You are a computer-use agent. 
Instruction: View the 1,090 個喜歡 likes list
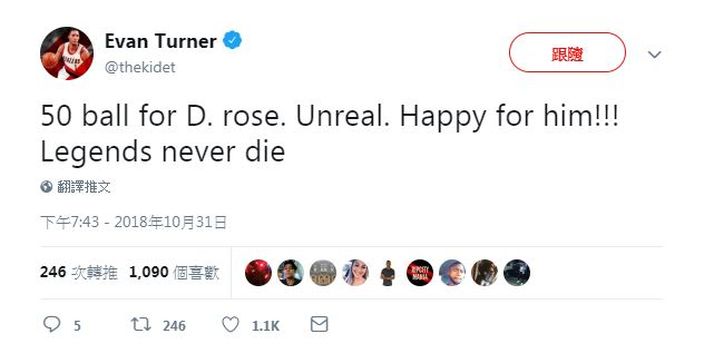click(x=174, y=272)
